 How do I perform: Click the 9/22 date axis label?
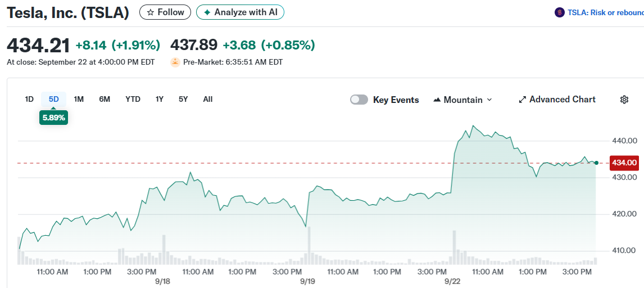tap(453, 282)
